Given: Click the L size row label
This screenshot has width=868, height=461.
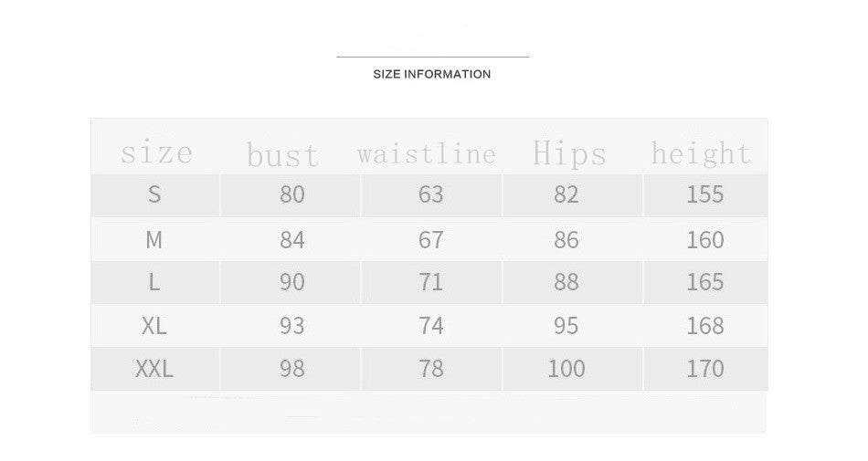Looking at the screenshot, I should coord(153,283).
